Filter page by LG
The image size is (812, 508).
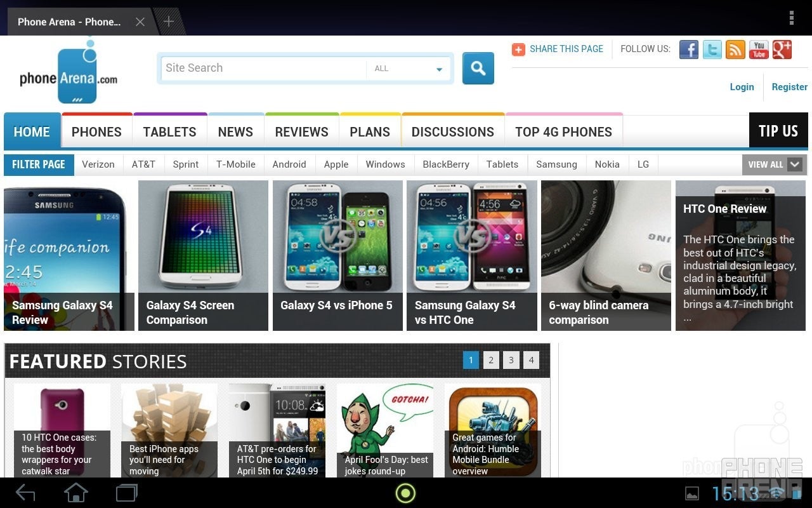tap(643, 164)
